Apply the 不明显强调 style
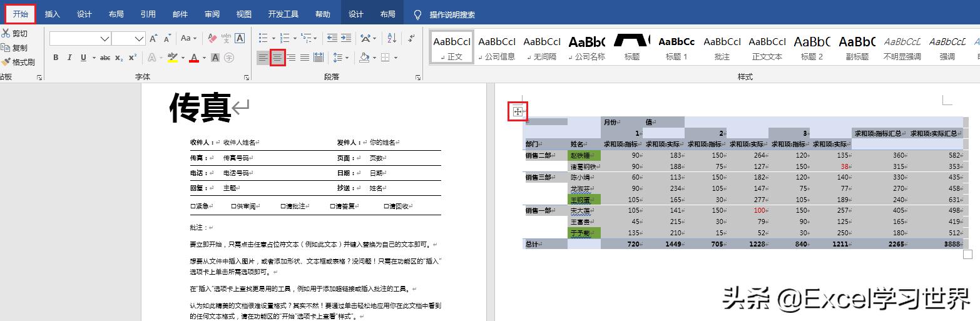980x321 pixels. point(902,47)
